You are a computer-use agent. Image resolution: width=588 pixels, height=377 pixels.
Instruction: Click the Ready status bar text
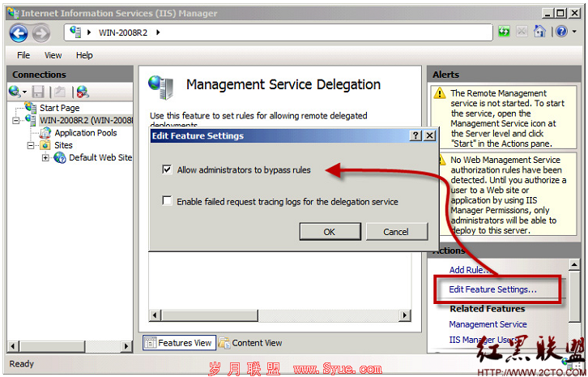(x=21, y=364)
